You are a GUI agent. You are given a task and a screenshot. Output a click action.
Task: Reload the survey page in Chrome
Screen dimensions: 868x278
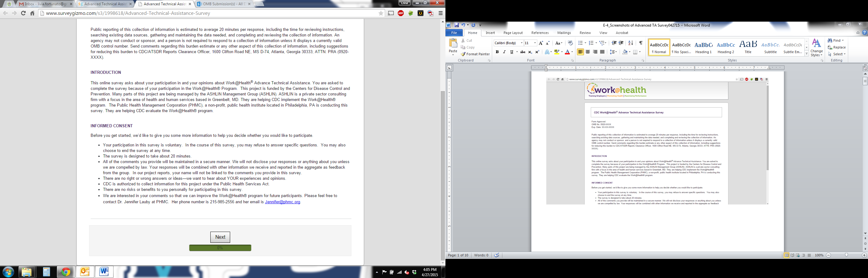[23, 13]
